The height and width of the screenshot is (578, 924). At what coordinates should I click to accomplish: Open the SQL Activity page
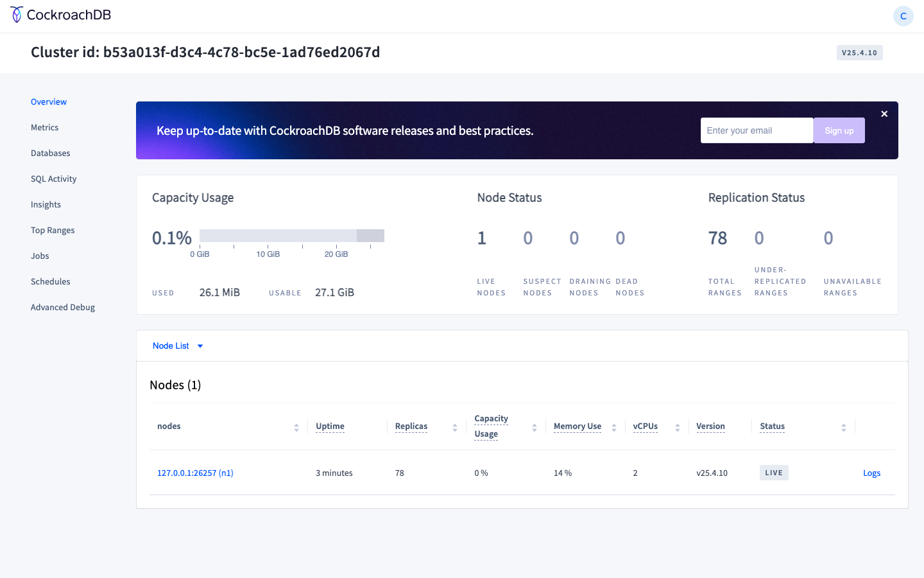pos(54,179)
